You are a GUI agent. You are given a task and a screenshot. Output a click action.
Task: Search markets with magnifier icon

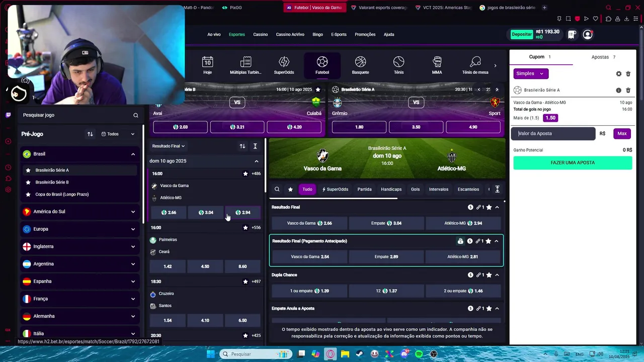point(277,189)
